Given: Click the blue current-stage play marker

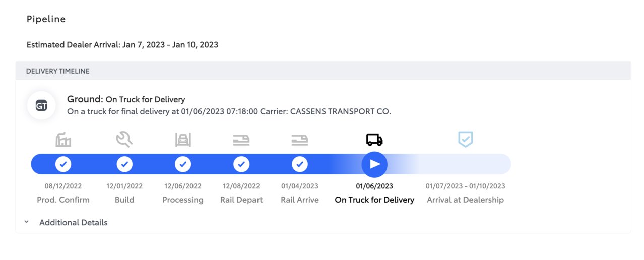Looking at the screenshot, I should click(x=374, y=164).
